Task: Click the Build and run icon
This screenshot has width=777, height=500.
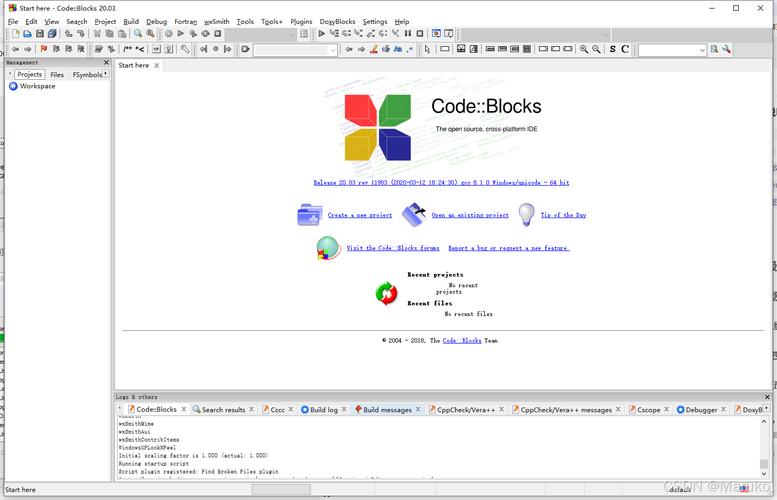Action: pyautogui.click(x=193, y=34)
